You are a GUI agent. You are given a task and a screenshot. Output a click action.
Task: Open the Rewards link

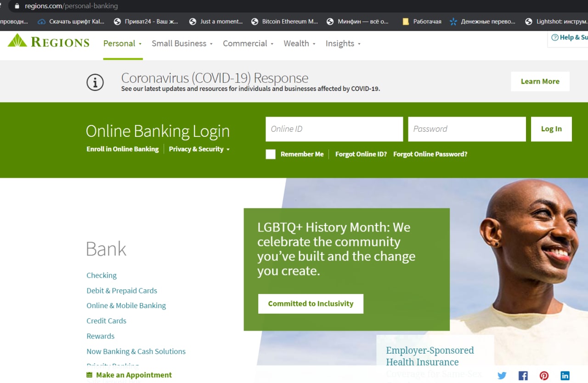[x=101, y=336]
